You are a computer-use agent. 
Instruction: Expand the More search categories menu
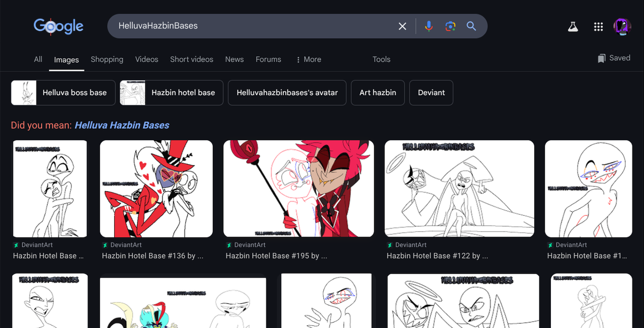pyautogui.click(x=308, y=59)
